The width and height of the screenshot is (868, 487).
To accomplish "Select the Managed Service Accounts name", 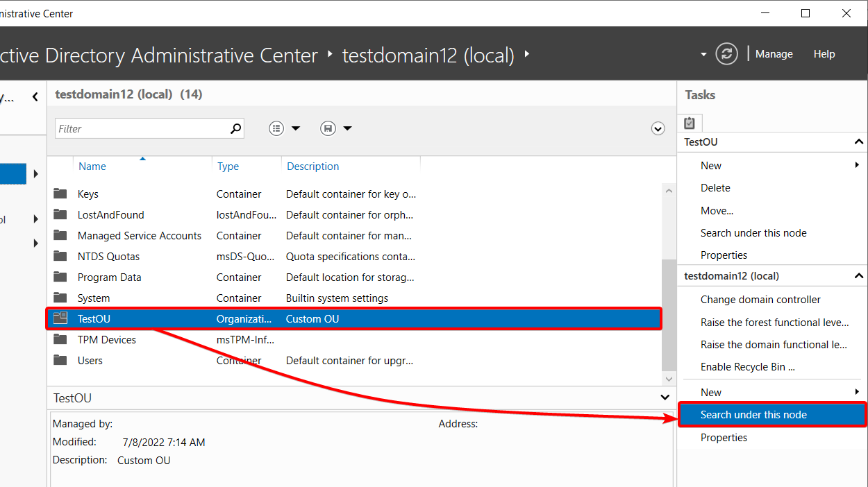I will click(140, 236).
